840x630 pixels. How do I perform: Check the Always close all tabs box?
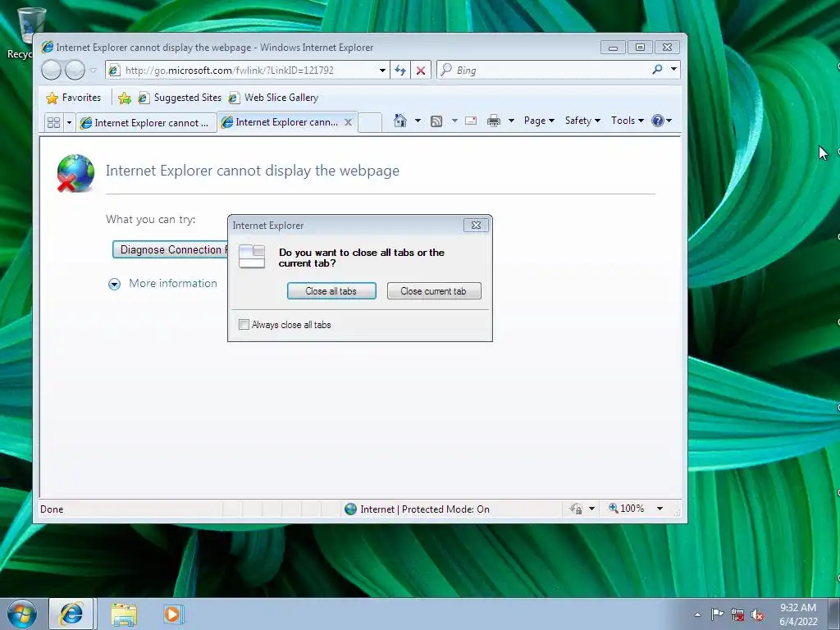click(244, 325)
